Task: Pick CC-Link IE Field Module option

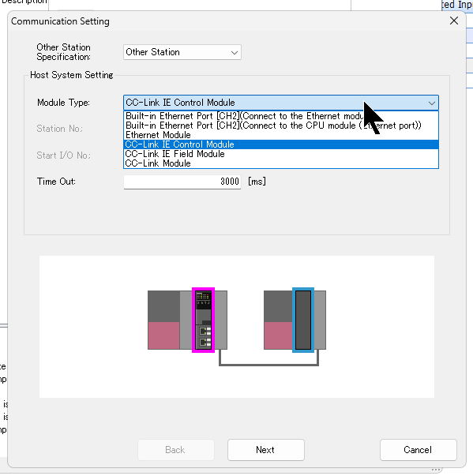Action: click(x=281, y=154)
